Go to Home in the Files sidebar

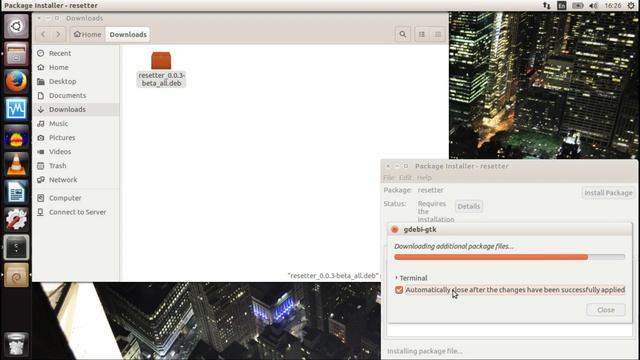[76, 67]
